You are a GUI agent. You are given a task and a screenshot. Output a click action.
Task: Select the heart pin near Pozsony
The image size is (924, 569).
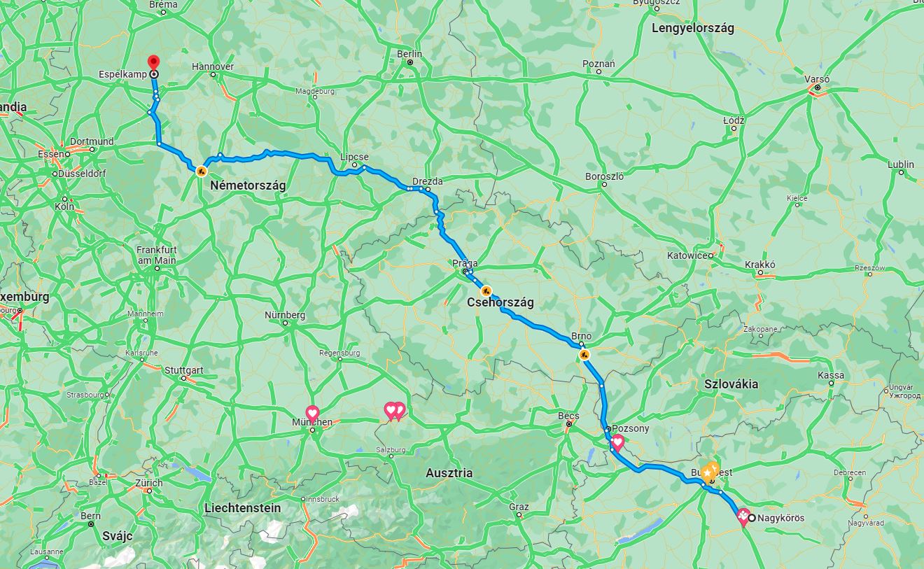617,442
